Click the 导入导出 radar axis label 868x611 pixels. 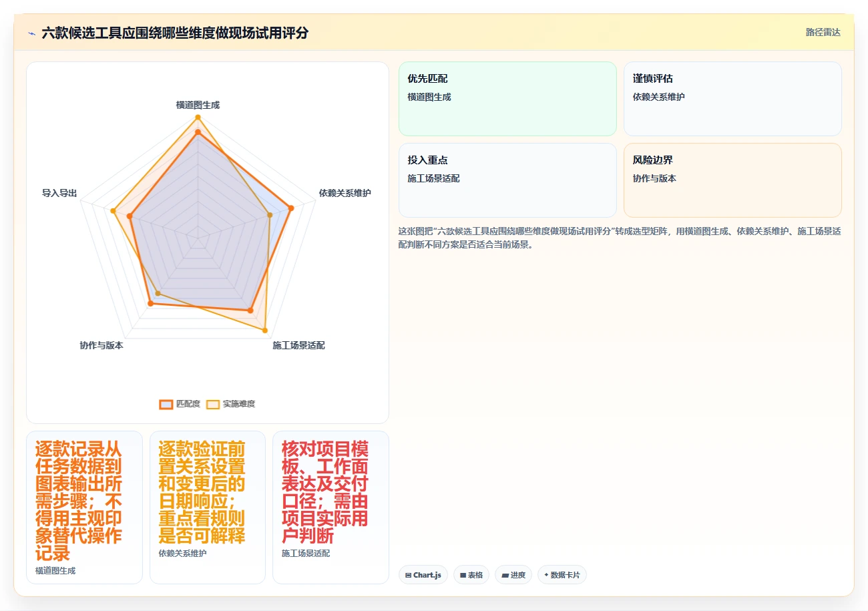coord(59,193)
